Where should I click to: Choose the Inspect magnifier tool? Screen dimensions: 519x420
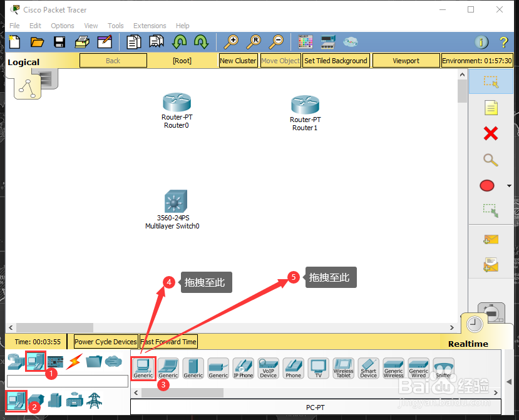click(491, 160)
